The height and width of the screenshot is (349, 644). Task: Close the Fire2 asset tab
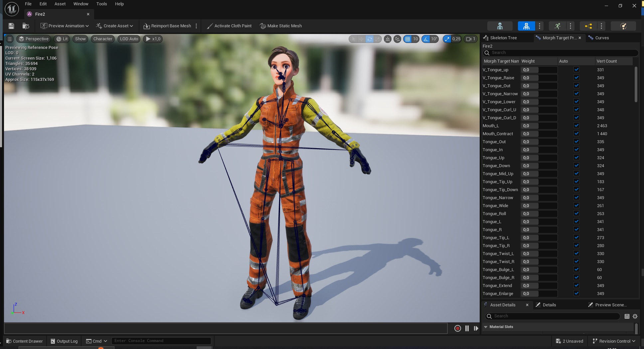pos(88,14)
